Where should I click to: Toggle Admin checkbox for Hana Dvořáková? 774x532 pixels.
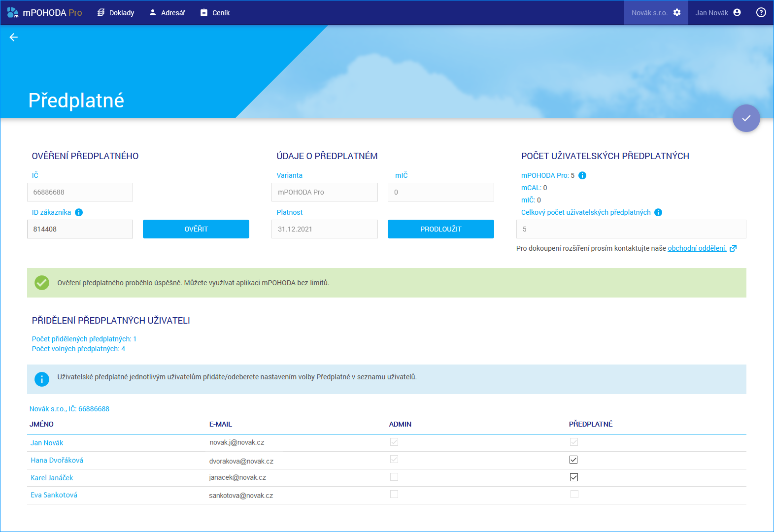[394, 459]
